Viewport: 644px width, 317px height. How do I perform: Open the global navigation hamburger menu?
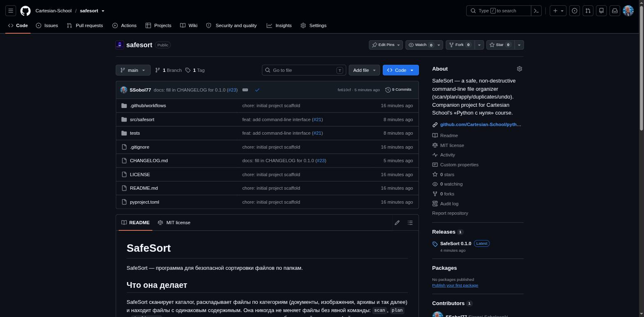11,11
